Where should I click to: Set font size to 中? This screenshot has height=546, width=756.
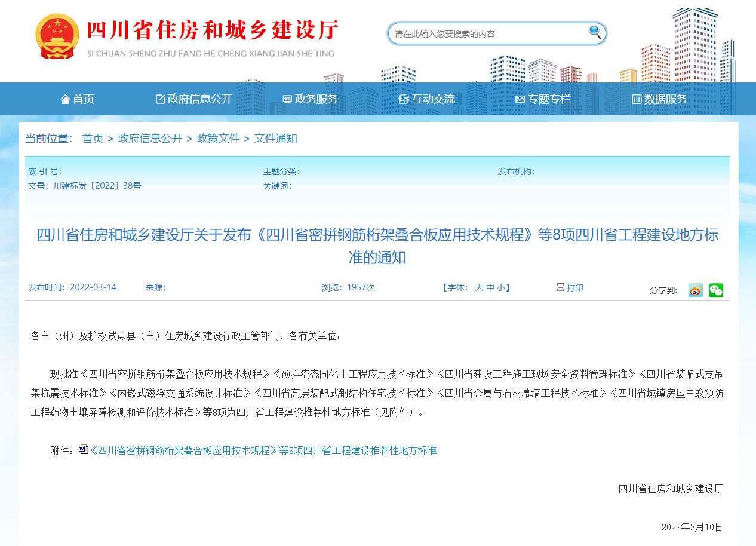point(490,287)
